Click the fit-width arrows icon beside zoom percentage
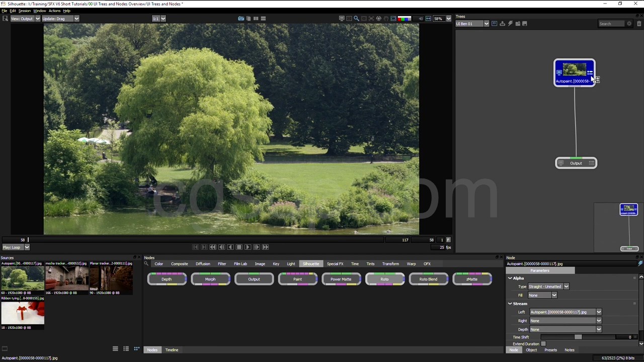The image size is (644, 362). 428,19
